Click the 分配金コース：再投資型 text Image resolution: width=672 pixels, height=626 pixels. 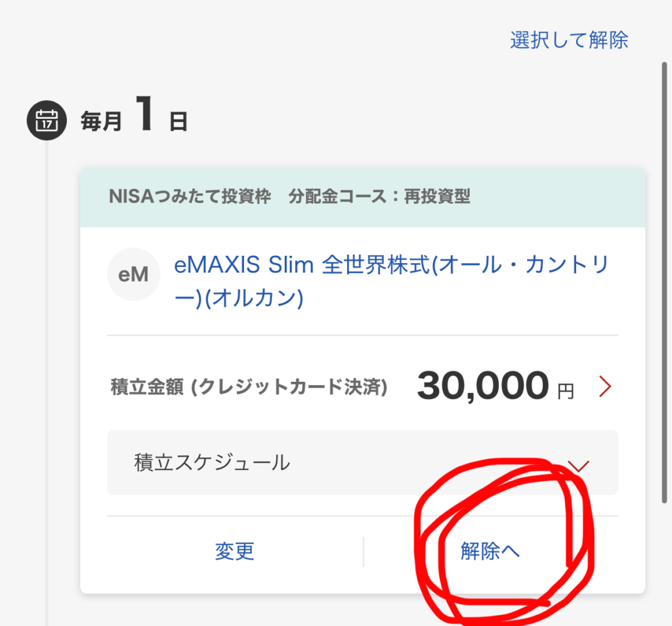[379, 197]
